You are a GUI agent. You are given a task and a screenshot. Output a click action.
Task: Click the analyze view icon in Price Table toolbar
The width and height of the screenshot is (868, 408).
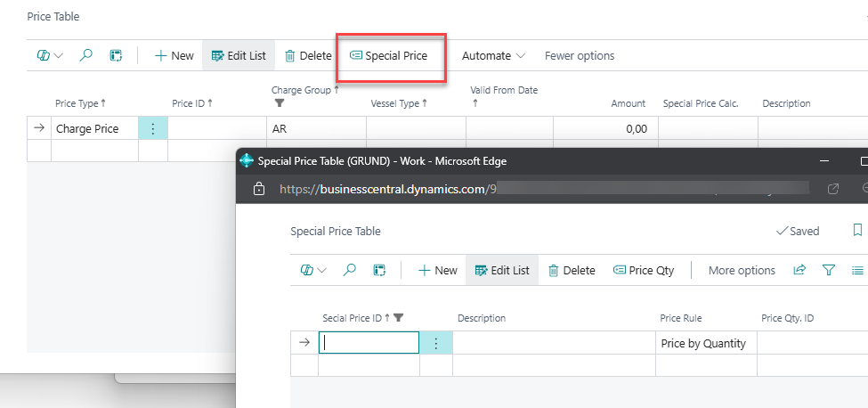tap(116, 55)
